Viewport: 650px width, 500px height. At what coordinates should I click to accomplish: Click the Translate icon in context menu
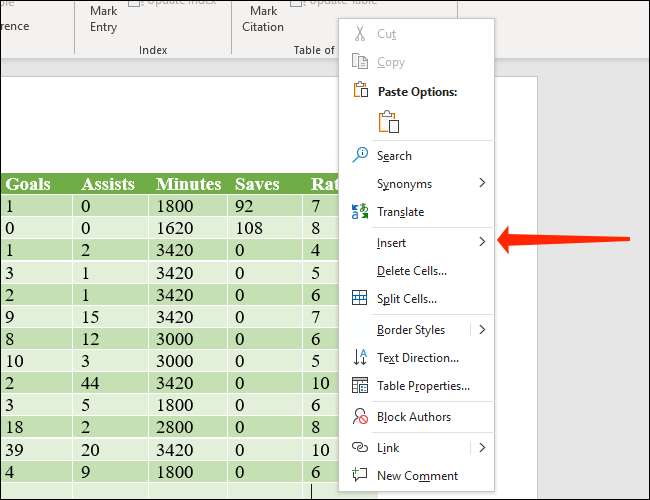tap(361, 211)
